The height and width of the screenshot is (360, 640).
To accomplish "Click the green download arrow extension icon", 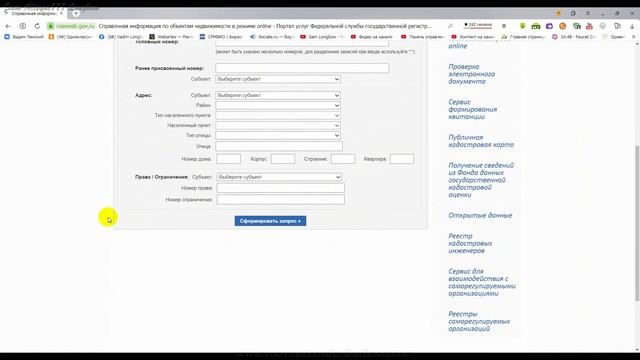I will [522, 26].
